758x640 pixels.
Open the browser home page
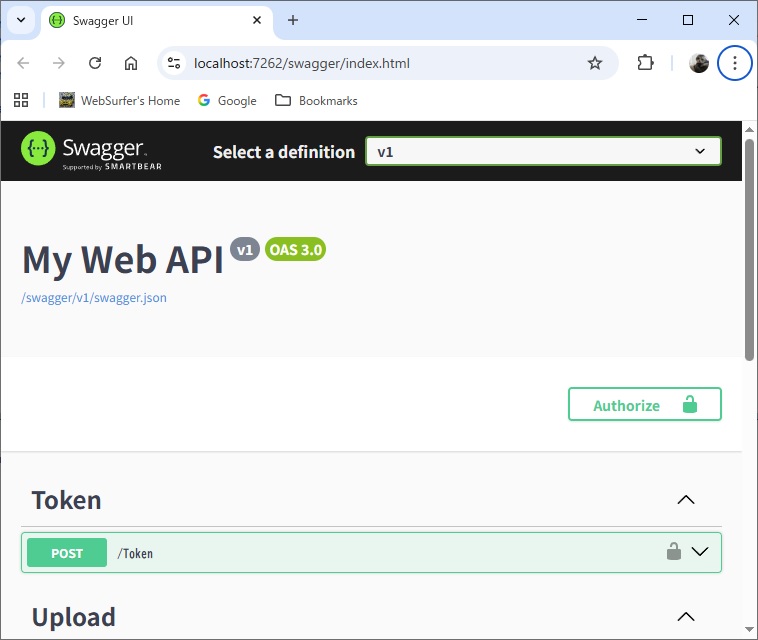131,63
